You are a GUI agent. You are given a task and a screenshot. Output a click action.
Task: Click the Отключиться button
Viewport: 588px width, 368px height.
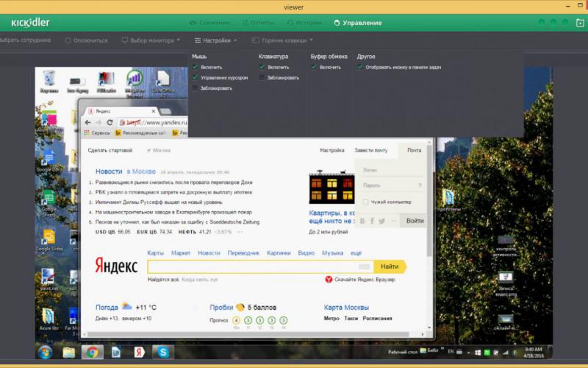click(x=86, y=40)
